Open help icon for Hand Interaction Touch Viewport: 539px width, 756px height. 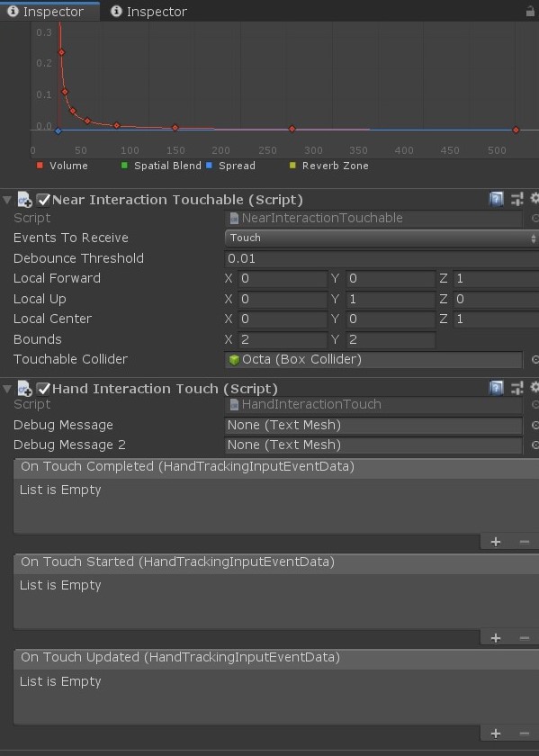click(x=496, y=388)
